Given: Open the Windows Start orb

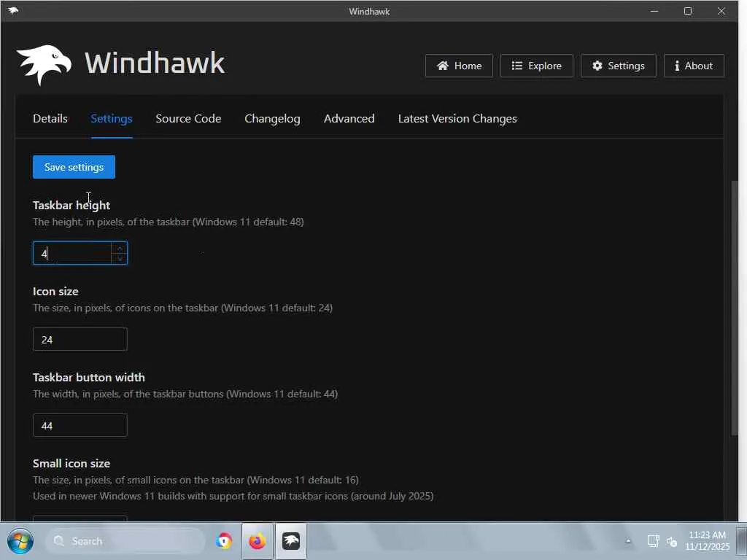Looking at the screenshot, I should 20,542.
